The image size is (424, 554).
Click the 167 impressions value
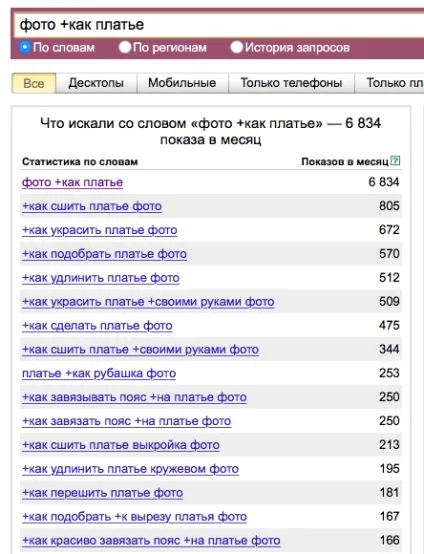pos(389,517)
